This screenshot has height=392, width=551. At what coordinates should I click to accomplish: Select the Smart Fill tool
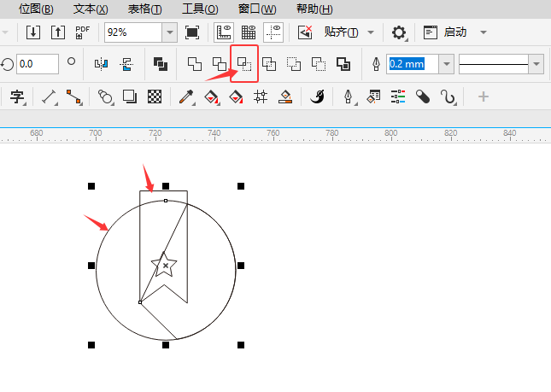click(x=236, y=97)
